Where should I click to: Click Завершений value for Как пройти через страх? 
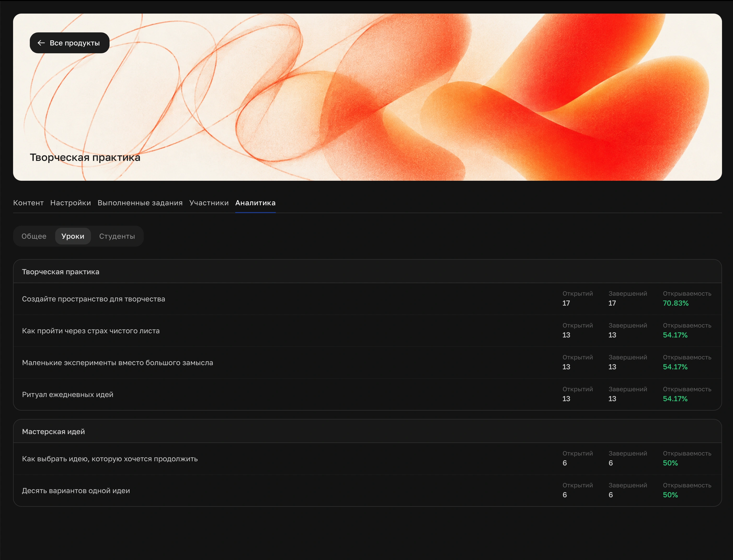coord(612,335)
